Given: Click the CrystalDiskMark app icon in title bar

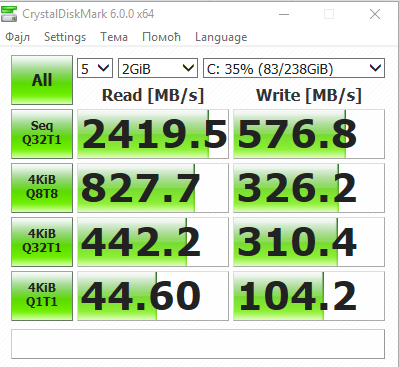Looking at the screenshot, I should (x=9, y=14).
